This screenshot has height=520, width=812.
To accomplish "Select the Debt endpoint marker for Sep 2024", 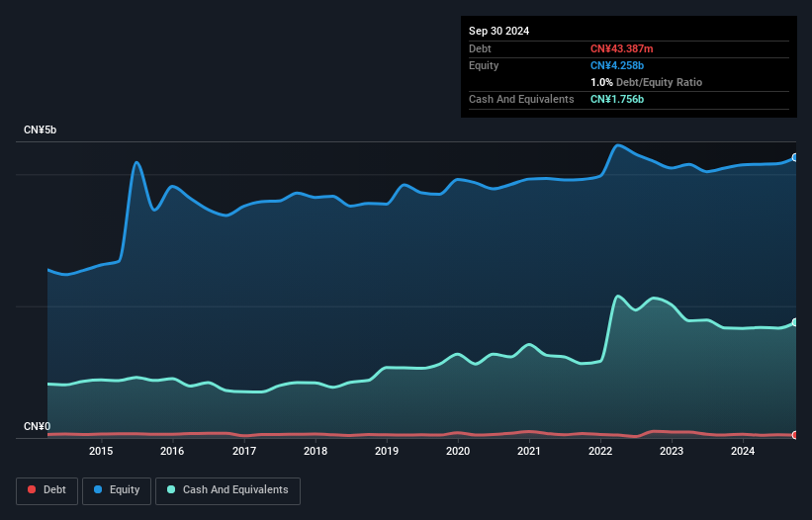I will click(x=795, y=435).
